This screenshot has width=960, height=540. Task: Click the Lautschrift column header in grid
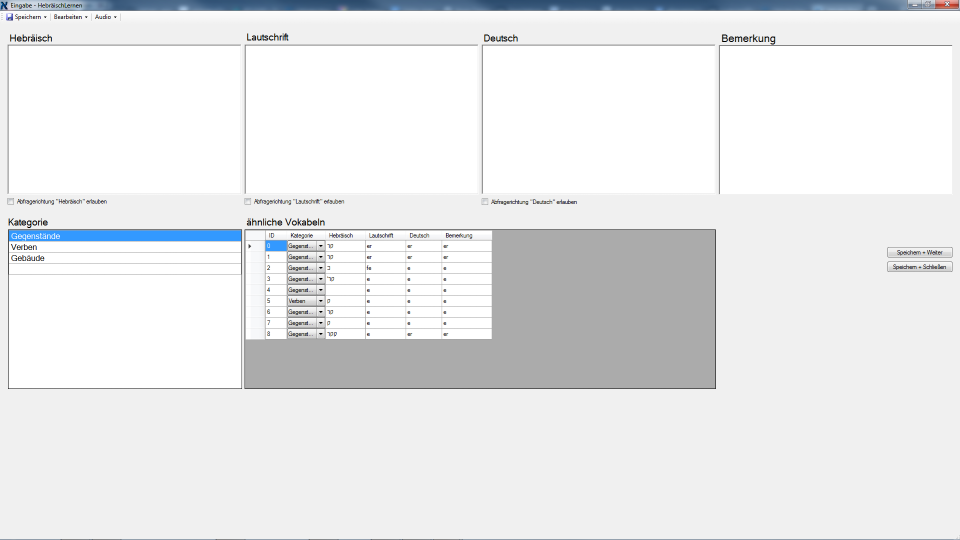pos(381,235)
